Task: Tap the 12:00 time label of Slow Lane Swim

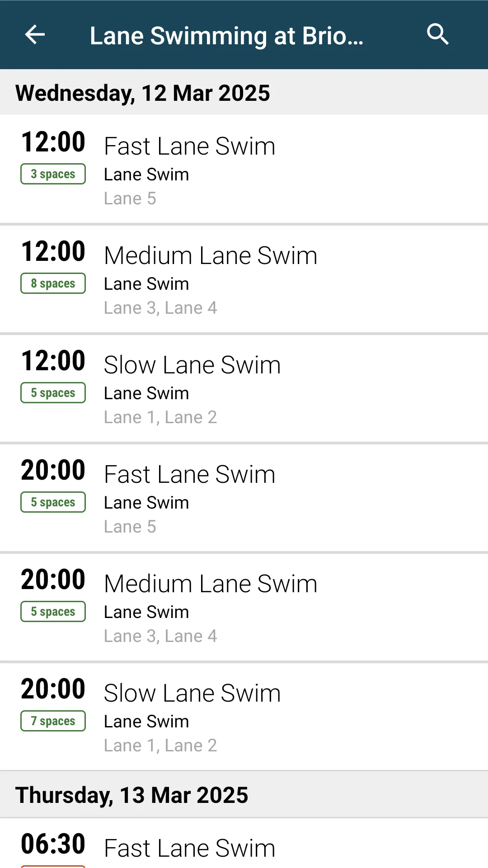Action: click(x=53, y=360)
